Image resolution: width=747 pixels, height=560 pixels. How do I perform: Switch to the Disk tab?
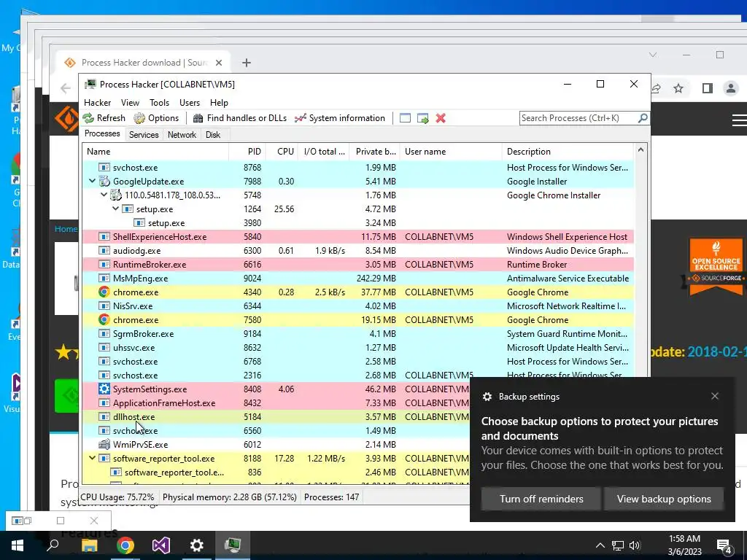213,135
